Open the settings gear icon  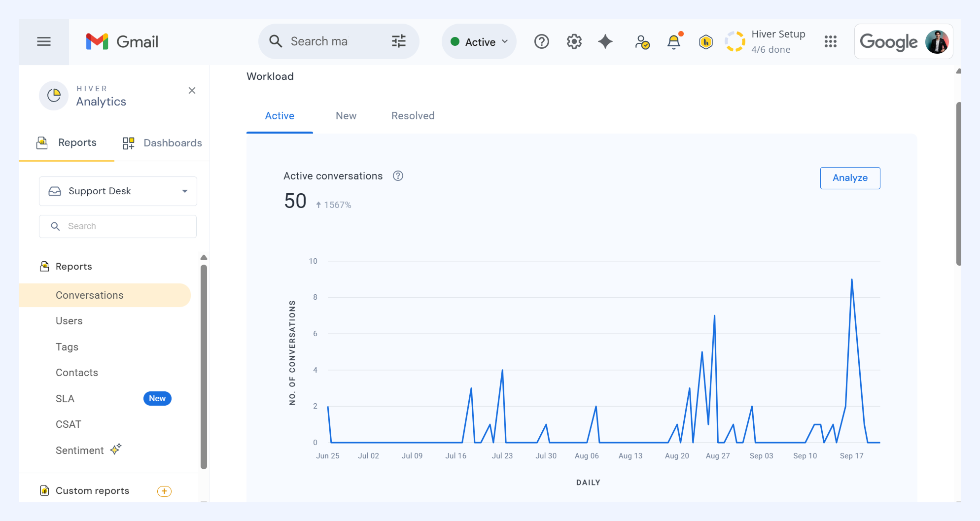574,42
